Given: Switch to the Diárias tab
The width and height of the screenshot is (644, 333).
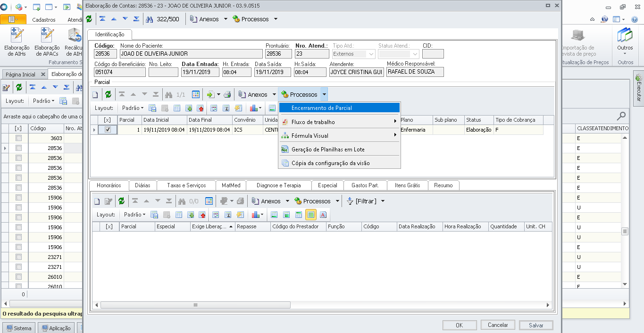Looking at the screenshot, I should click(142, 185).
